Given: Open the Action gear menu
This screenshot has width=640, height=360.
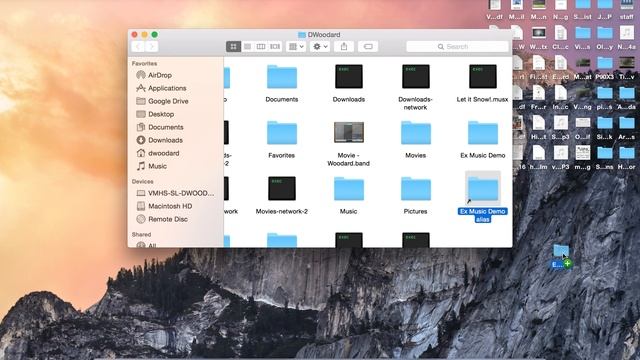Looking at the screenshot, I should (320, 47).
